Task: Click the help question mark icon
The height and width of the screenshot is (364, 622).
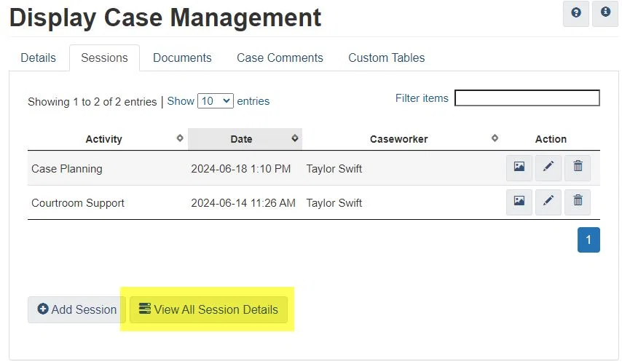Action: click(x=576, y=13)
